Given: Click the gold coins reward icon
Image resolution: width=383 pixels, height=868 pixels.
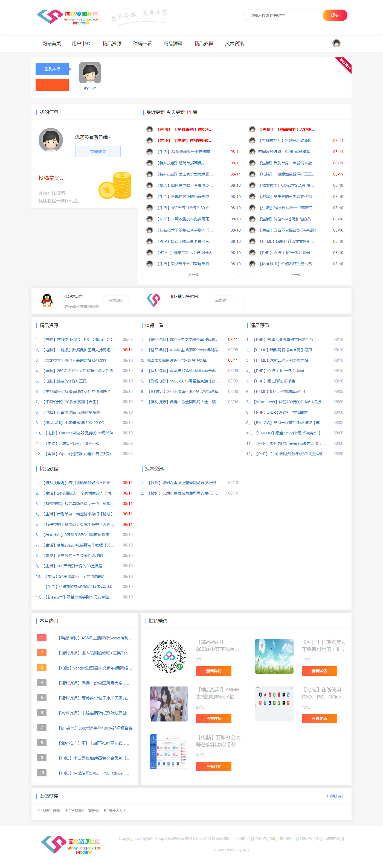Looking at the screenshot, I should click(x=115, y=186).
